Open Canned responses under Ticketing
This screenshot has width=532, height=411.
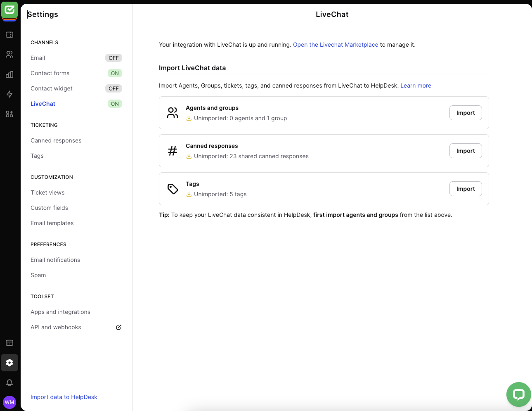56,140
